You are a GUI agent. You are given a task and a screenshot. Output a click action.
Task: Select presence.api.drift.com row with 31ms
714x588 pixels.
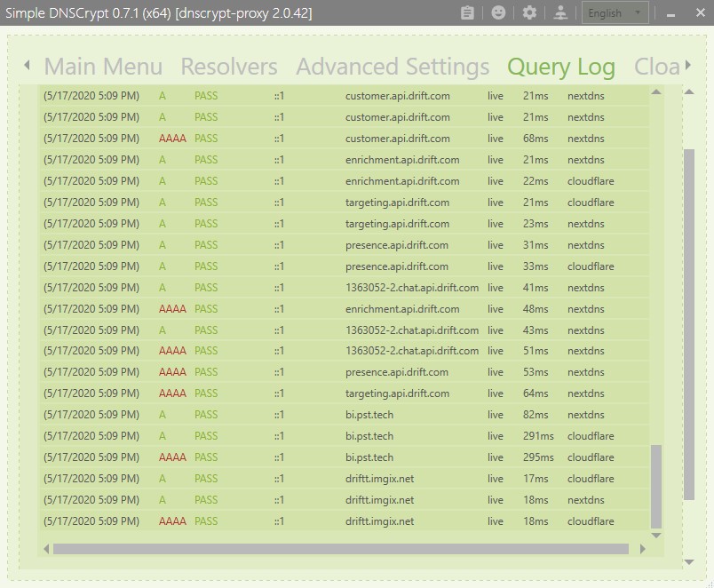(345, 245)
